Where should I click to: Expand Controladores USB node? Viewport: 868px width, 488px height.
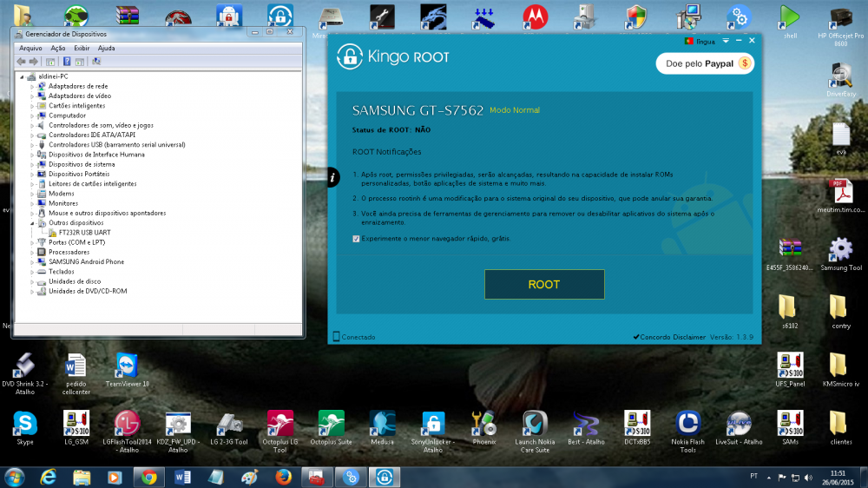(x=32, y=145)
